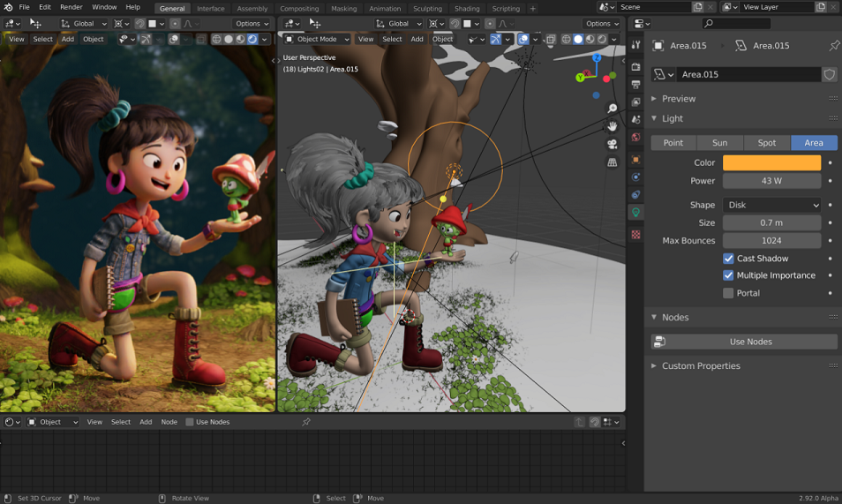842x504 pixels.
Task: Click the Power 43 W field
Action: click(771, 181)
